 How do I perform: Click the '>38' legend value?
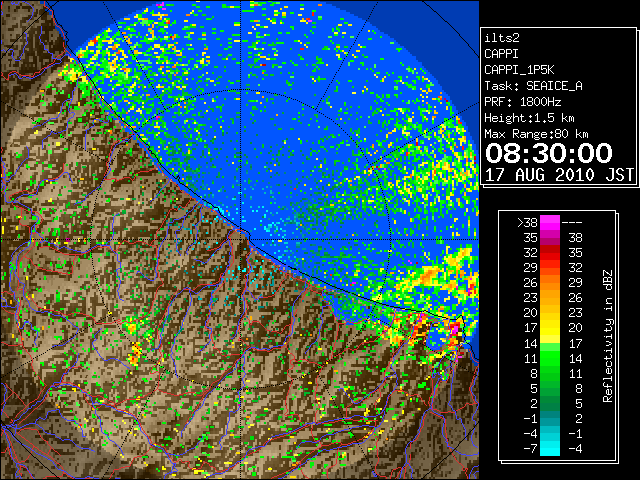(527, 223)
